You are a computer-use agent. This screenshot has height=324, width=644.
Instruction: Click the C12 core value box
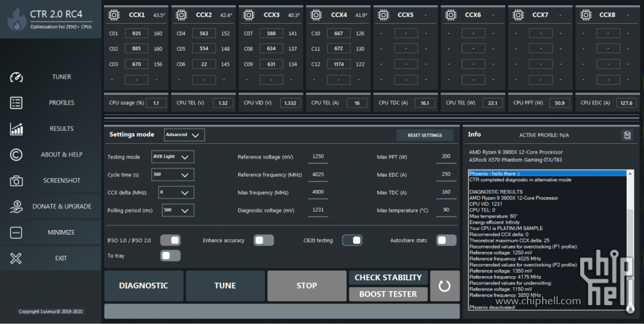(338, 64)
